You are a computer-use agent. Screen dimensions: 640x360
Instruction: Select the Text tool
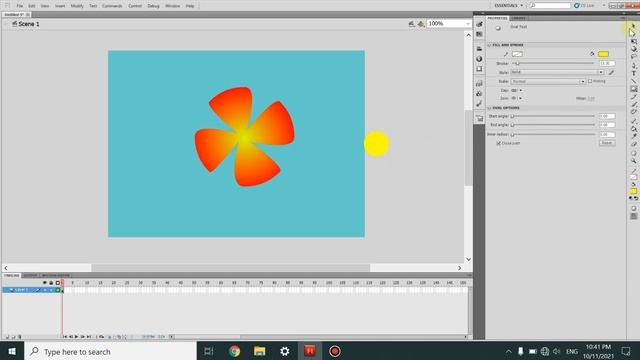pos(633,73)
